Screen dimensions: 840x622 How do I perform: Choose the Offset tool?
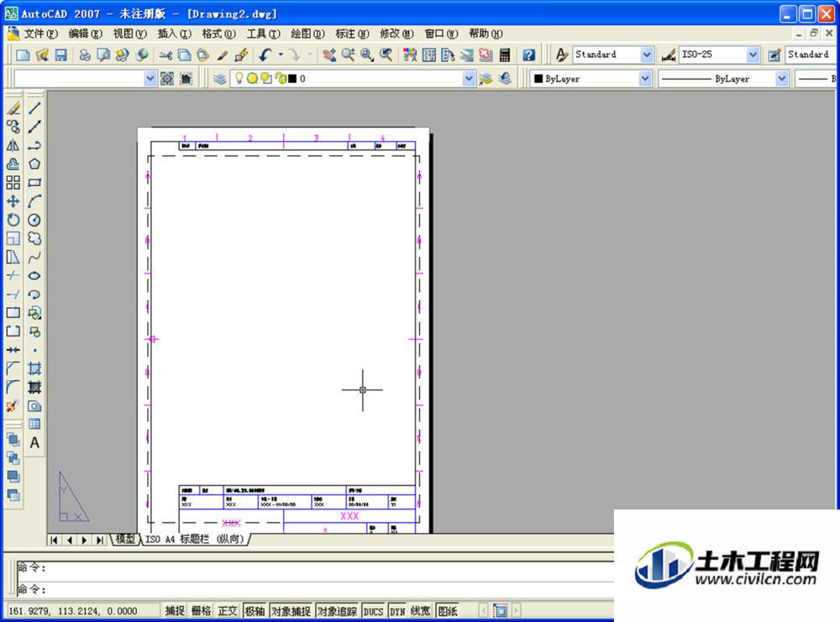(13, 165)
